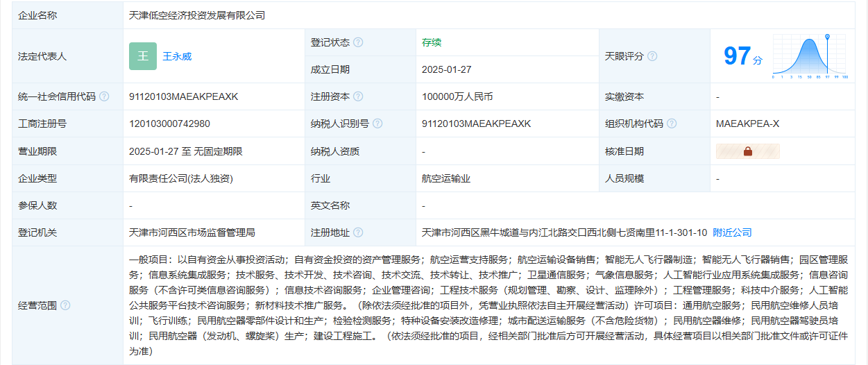Screen dimensions: 868x365
Task: Click registered capital 100000万人民币
Action: click(457, 96)
